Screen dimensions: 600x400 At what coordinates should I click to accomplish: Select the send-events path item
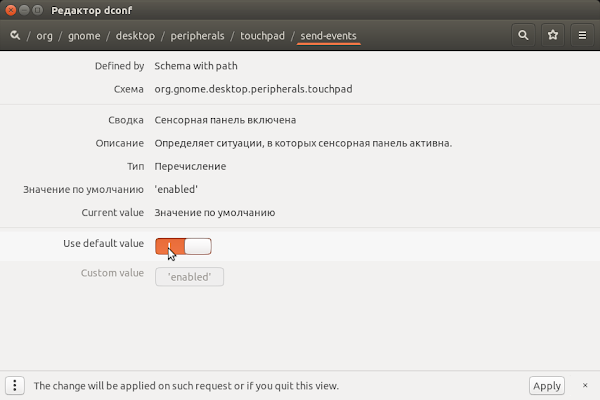328,36
